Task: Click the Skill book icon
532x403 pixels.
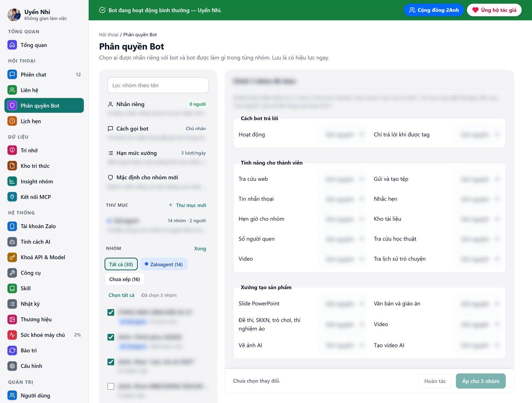Action: pyautogui.click(x=12, y=288)
